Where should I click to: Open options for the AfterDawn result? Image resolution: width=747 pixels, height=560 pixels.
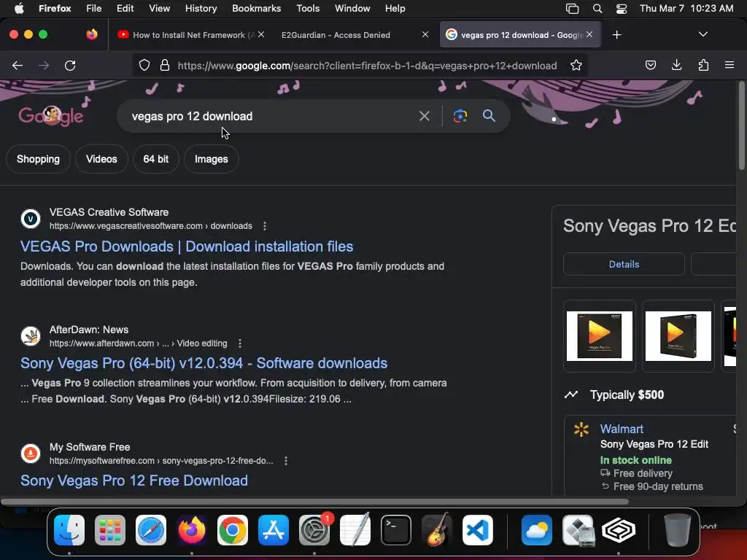[240, 343]
